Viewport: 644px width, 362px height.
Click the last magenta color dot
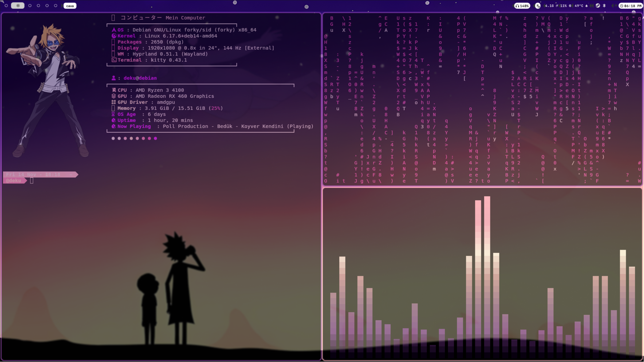point(156,139)
